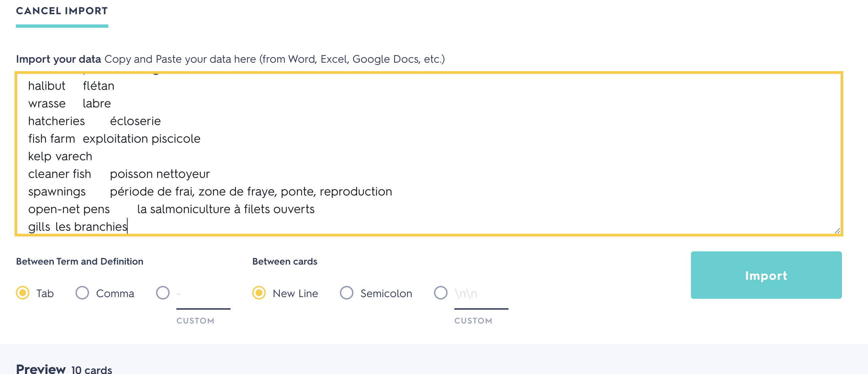This screenshot has width=868, height=374.
Task: Select the Comma separator option
Action: [82, 293]
